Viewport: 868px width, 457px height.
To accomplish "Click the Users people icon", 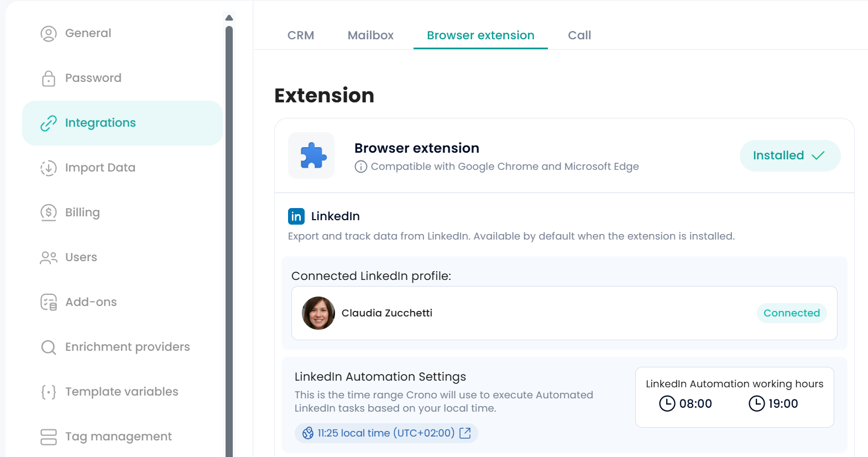I will coord(49,257).
